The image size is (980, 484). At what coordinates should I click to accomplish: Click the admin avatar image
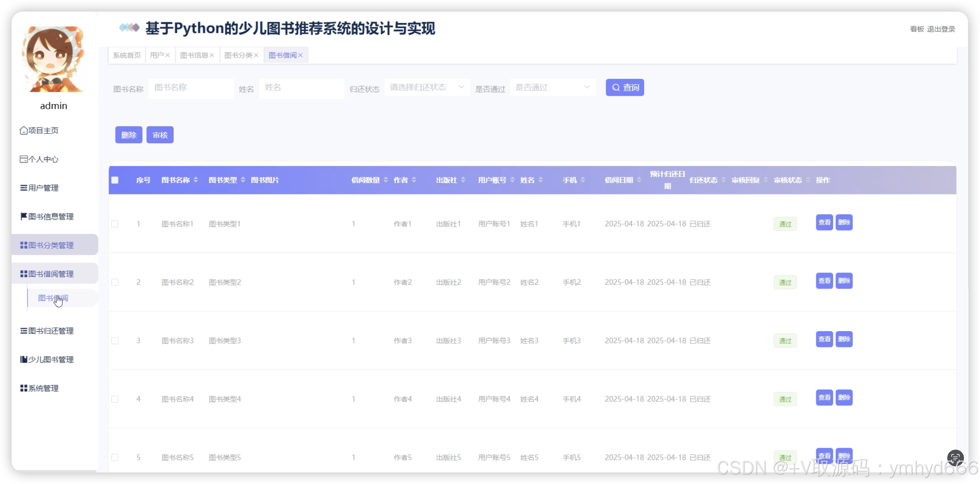53,59
